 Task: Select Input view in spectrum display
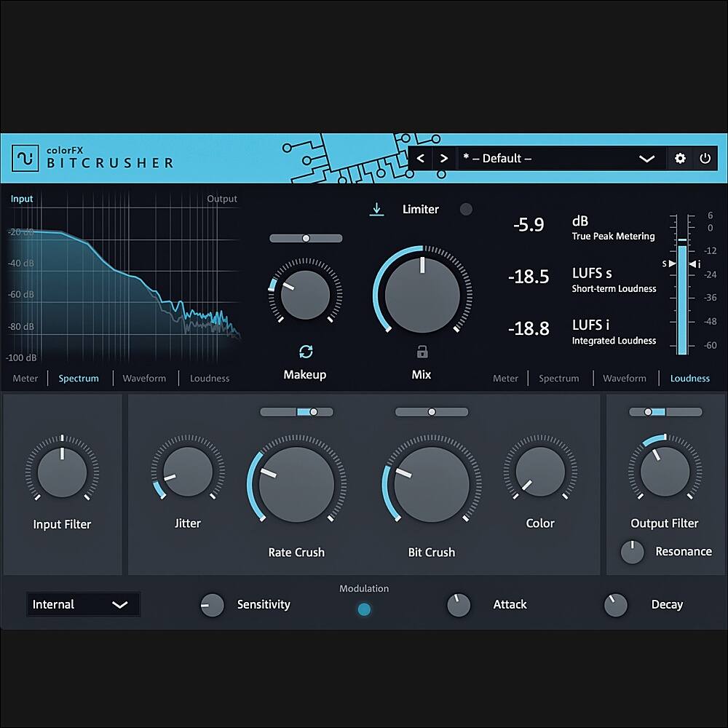click(x=22, y=199)
